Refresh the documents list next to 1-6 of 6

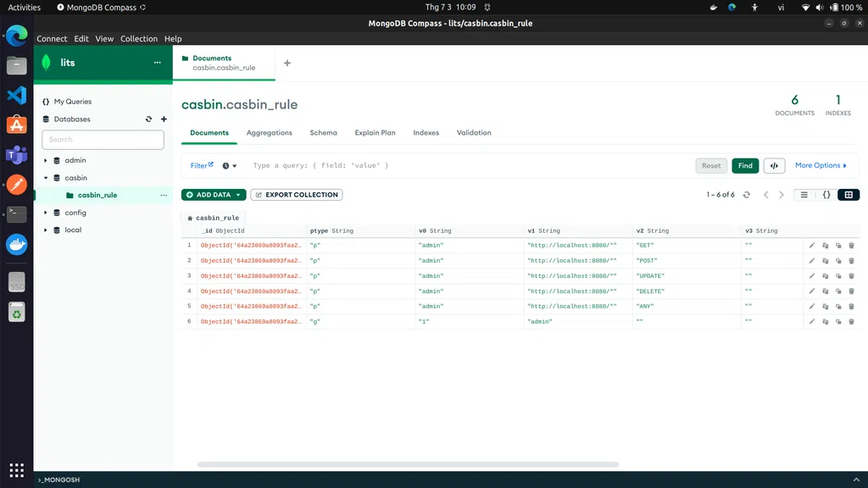click(x=747, y=195)
